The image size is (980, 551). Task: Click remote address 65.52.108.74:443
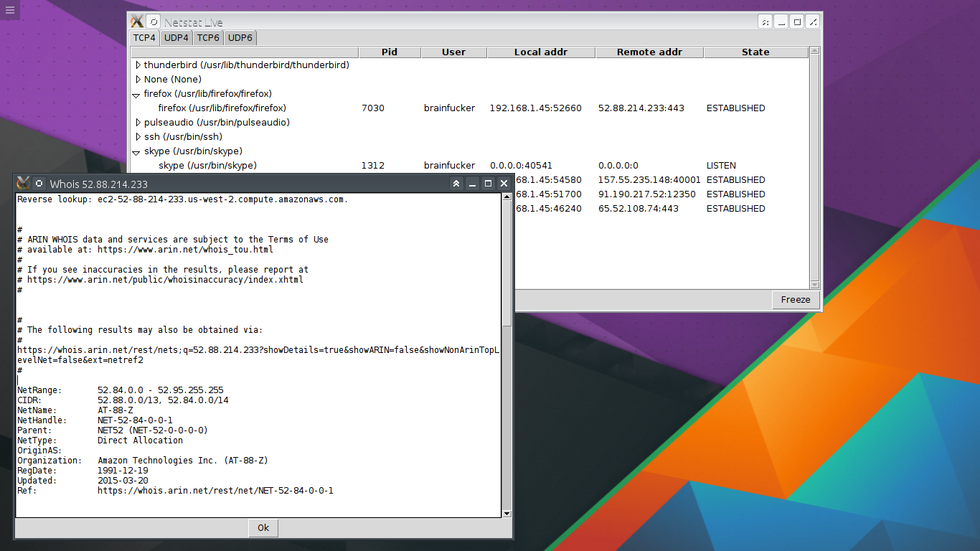click(x=639, y=209)
